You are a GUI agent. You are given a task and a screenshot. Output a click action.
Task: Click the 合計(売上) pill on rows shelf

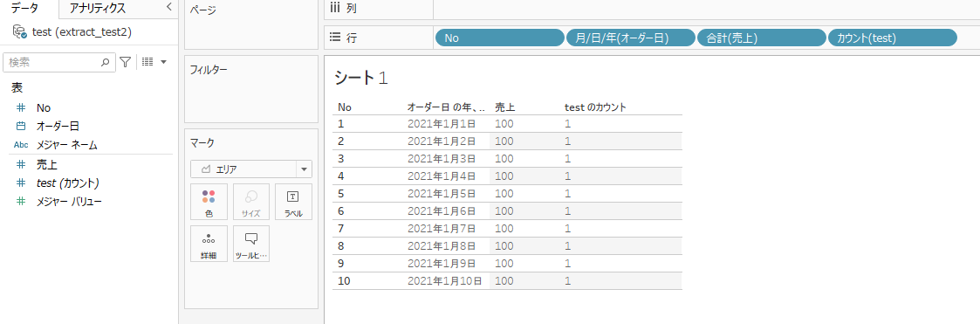click(x=761, y=38)
